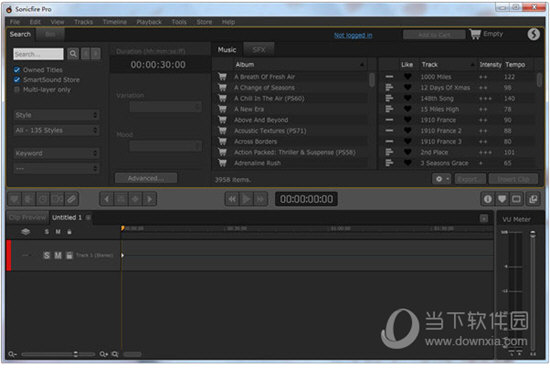Open the Timeline menu
This screenshot has height=368, width=550.
[x=115, y=22]
